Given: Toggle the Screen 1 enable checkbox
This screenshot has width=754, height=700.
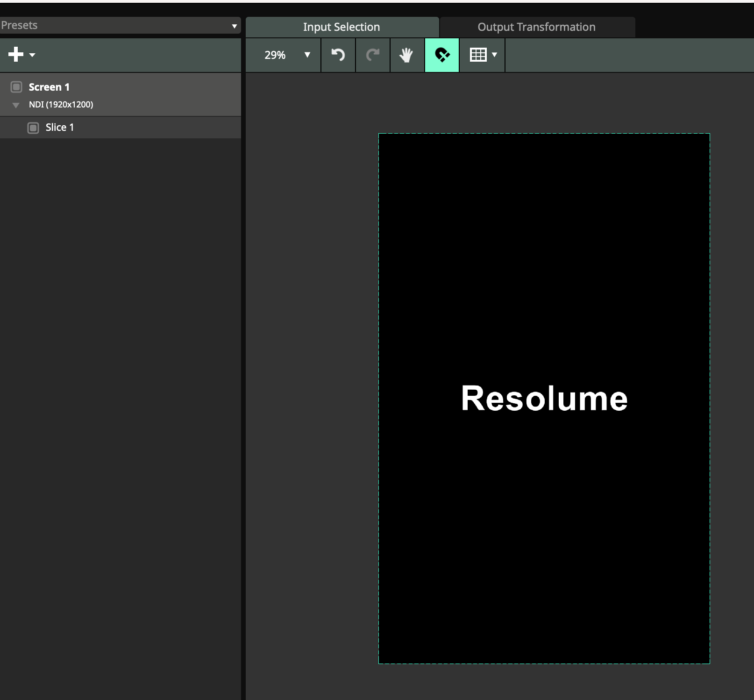Looking at the screenshot, I should coord(16,87).
